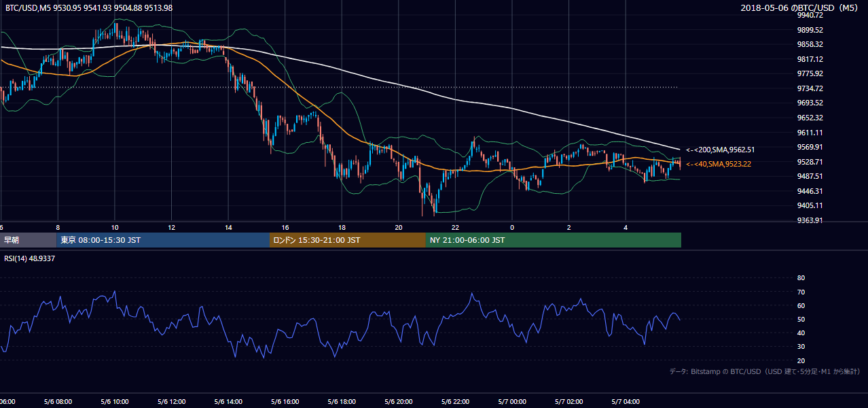Click hour tick 2 under the candlestick chart
868x408 pixels.
point(568,228)
